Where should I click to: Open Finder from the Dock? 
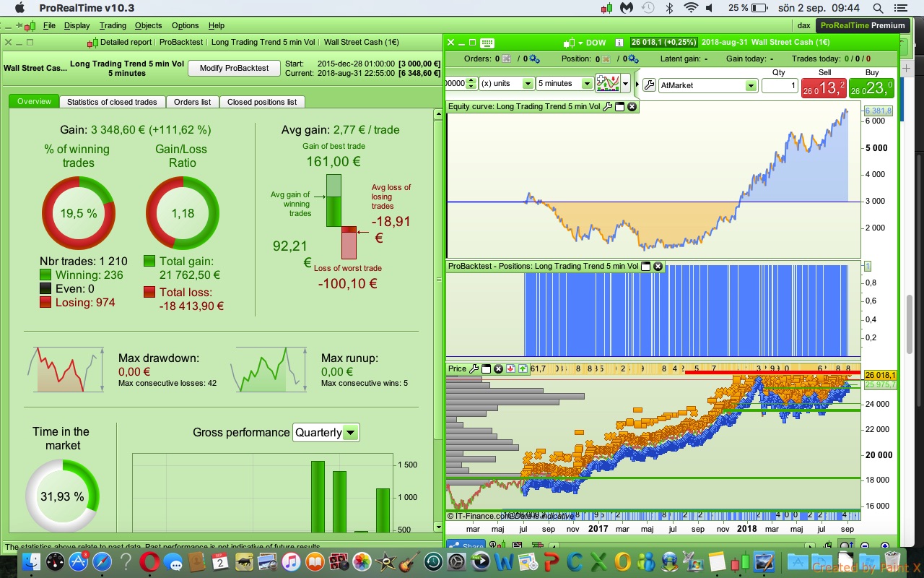[x=31, y=561]
